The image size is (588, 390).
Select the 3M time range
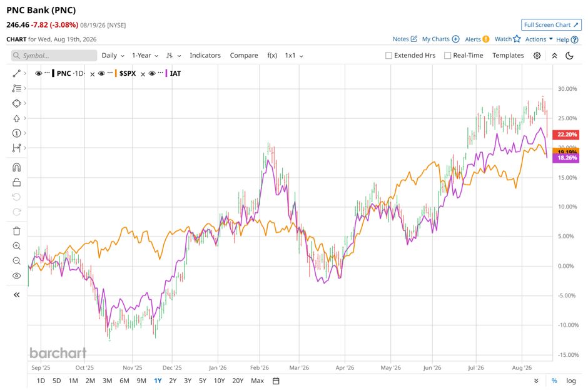pyautogui.click(x=107, y=381)
